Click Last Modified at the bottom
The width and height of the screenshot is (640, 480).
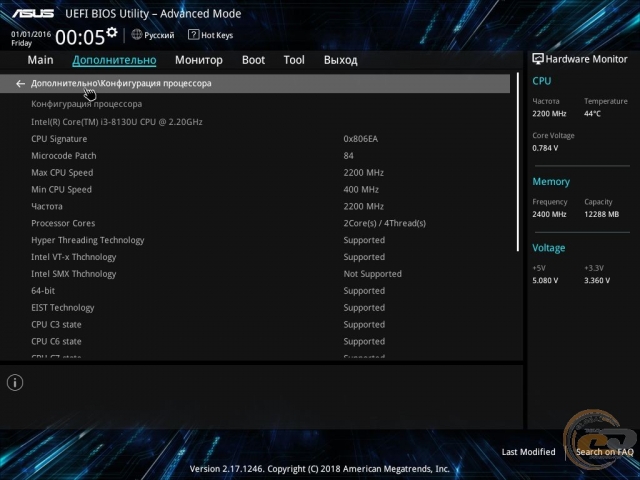(x=529, y=452)
